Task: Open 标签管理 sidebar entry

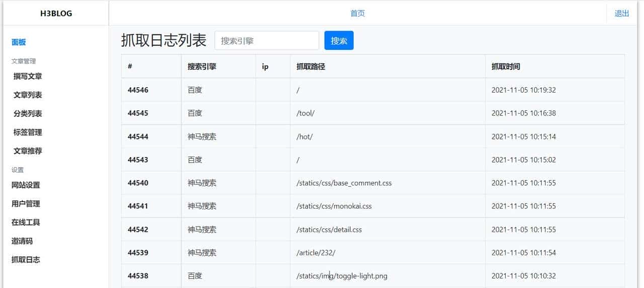Action: 28,132
